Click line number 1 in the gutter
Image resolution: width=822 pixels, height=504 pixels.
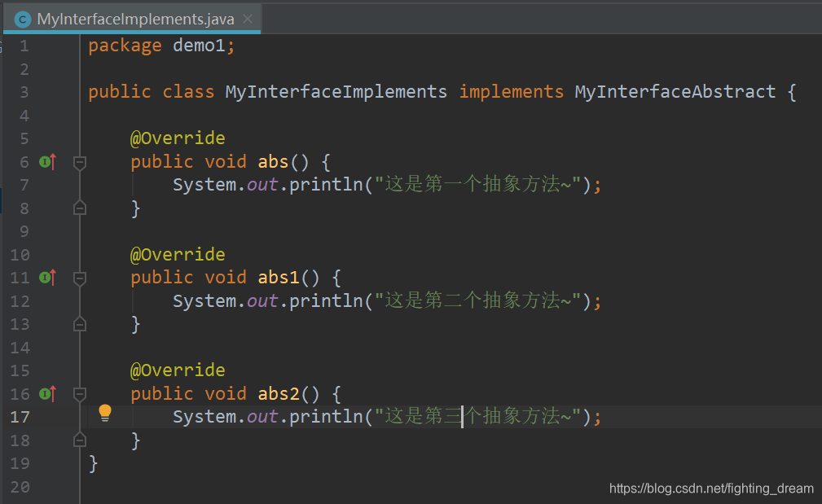point(24,46)
